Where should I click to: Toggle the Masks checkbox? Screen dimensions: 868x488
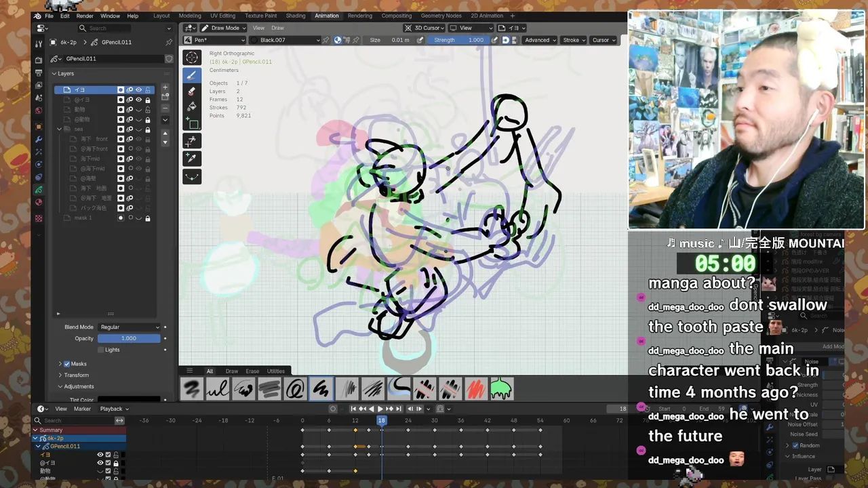pos(66,364)
